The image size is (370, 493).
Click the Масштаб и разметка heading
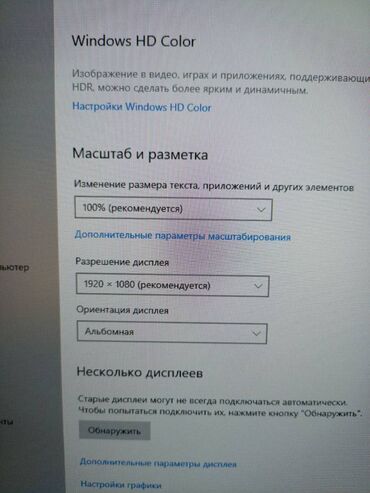coord(140,154)
